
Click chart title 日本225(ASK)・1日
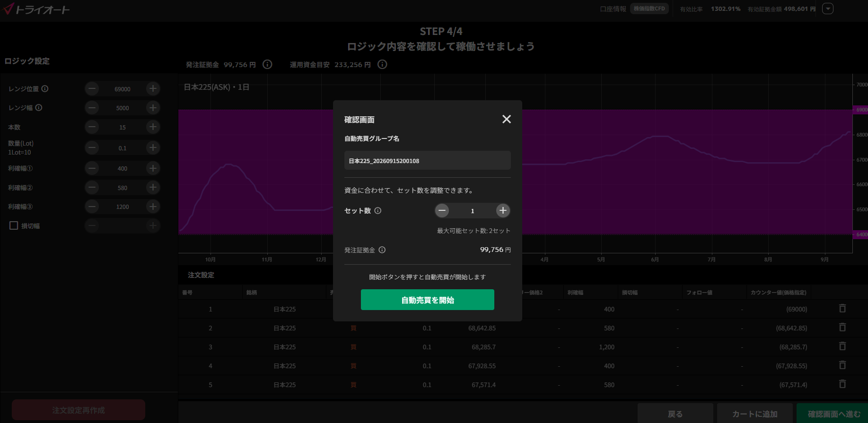(x=216, y=87)
